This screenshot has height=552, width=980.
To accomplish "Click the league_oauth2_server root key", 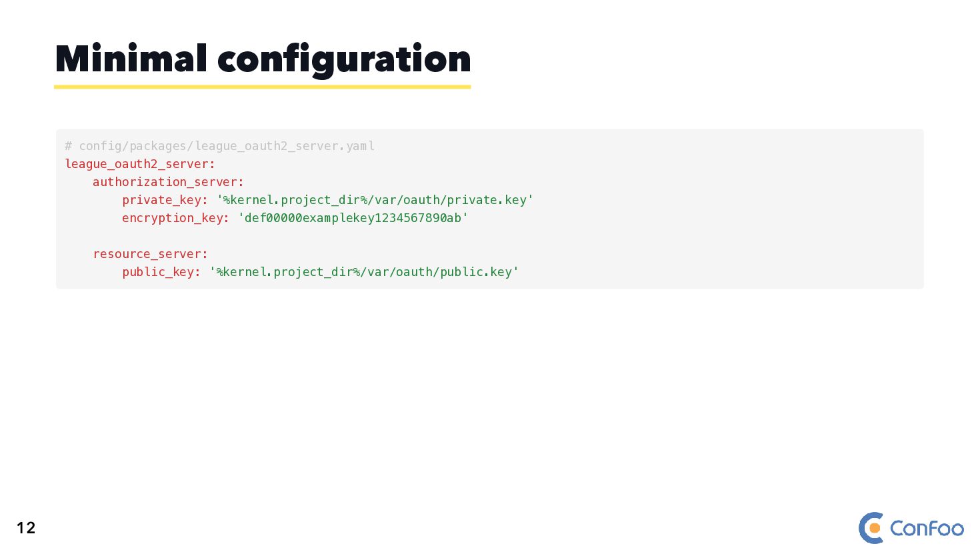I will [140, 164].
